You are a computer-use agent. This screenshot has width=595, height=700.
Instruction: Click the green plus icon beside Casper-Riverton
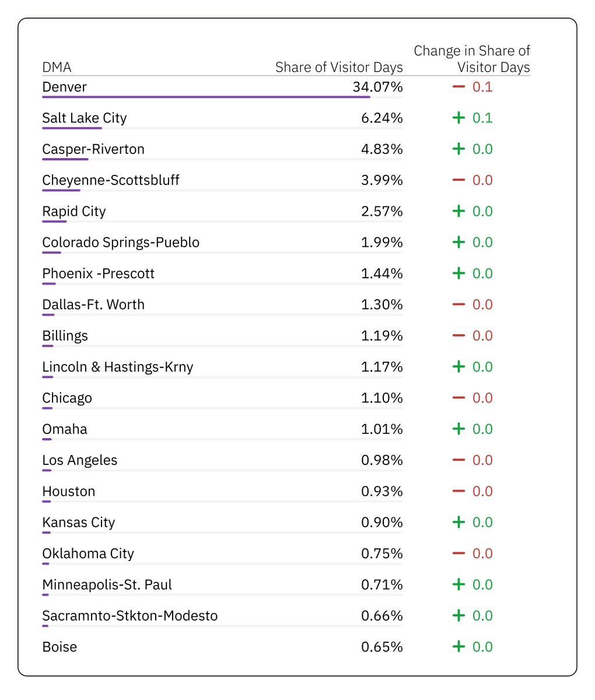(459, 149)
